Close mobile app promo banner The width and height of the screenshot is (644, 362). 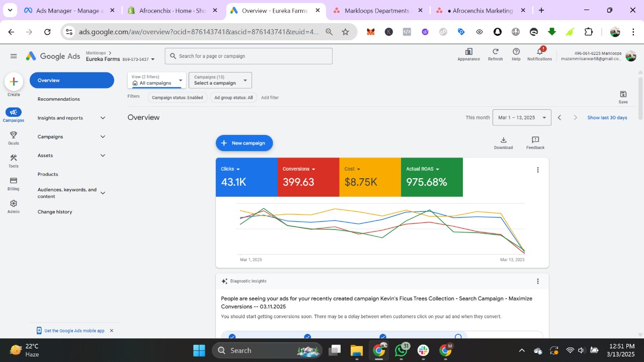111,331
